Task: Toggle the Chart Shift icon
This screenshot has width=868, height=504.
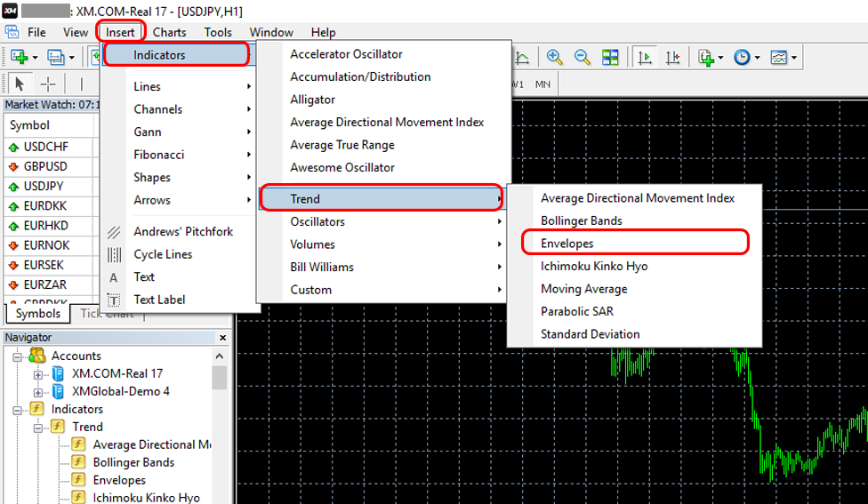Action: pos(672,57)
